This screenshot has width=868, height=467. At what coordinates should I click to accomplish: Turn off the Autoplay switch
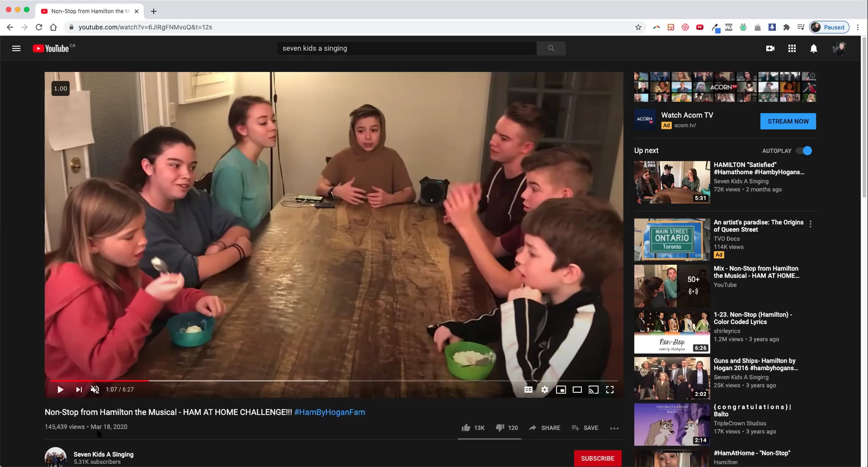click(x=804, y=151)
